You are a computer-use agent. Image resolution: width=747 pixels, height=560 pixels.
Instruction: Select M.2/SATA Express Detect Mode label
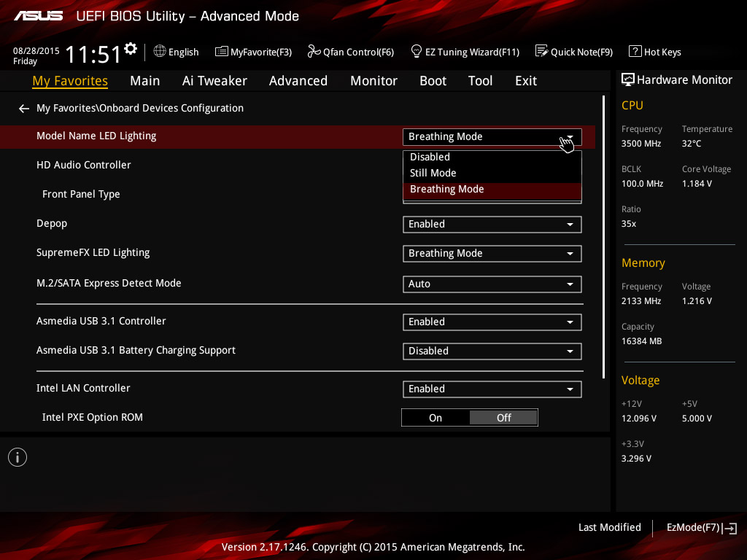109,284
